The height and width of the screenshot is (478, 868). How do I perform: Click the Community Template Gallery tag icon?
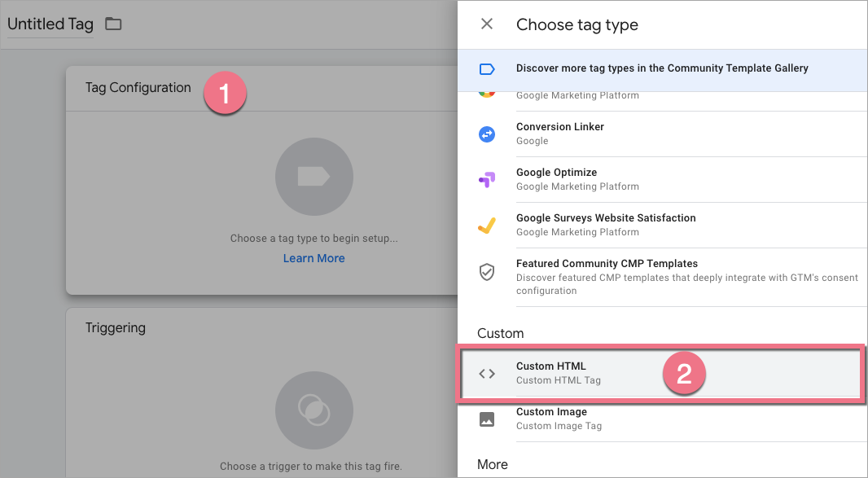(x=487, y=69)
